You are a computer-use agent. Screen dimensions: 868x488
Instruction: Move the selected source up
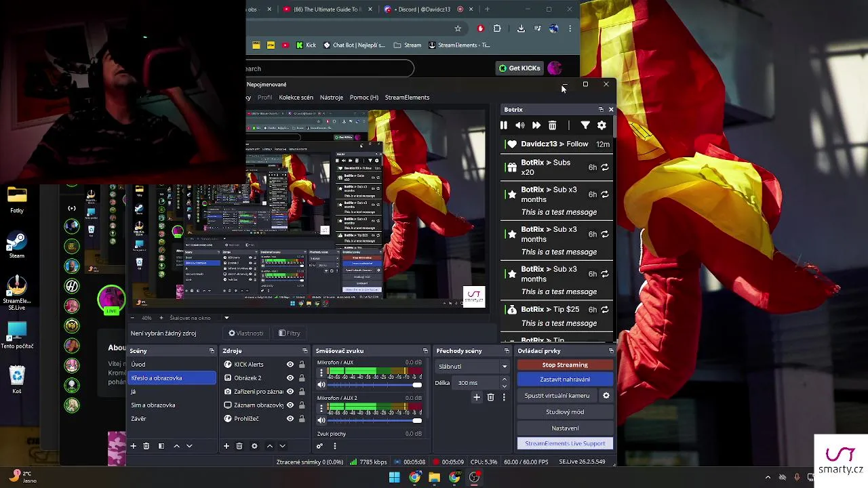click(270, 446)
